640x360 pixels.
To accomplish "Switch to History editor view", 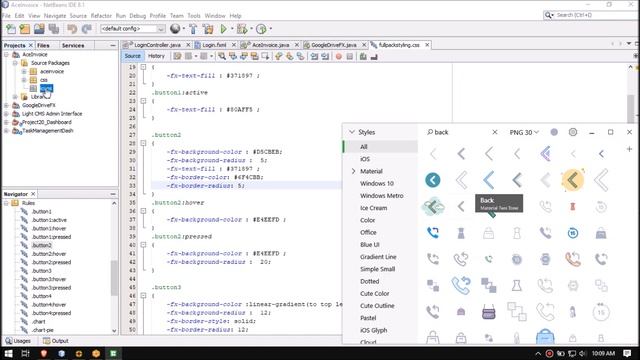I will [x=156, y=56].
